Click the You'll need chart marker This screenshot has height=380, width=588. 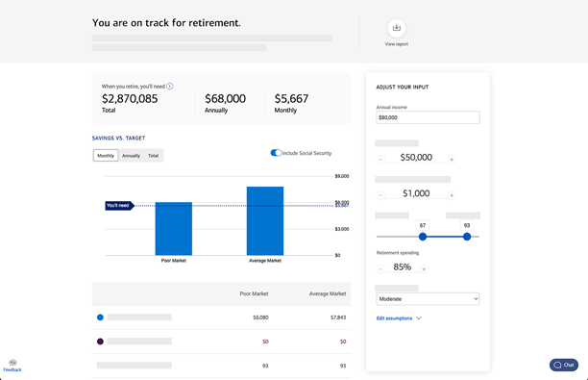[x=120, y=206]
